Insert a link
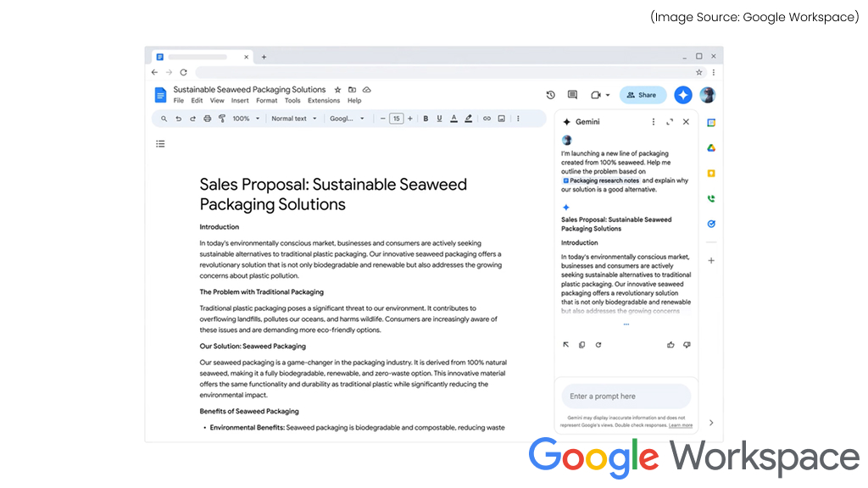Screen dimensions: 868x488 tap(487, 119)
